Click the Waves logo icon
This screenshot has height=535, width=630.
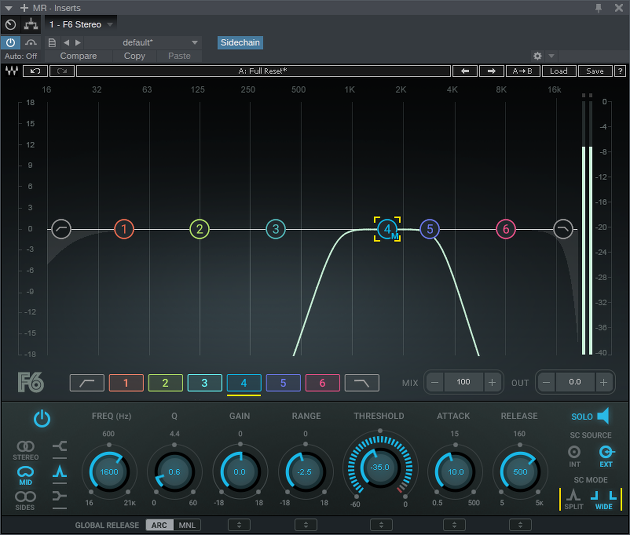[12, 71]
